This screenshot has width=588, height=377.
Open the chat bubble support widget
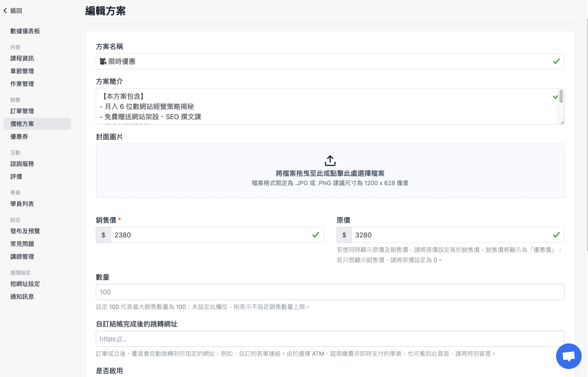(568, 356)
